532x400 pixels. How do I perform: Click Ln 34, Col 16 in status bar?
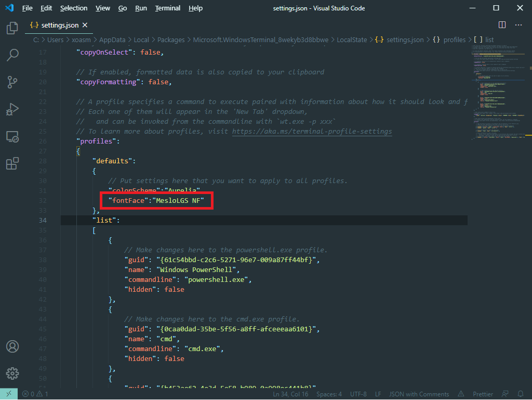290,394
